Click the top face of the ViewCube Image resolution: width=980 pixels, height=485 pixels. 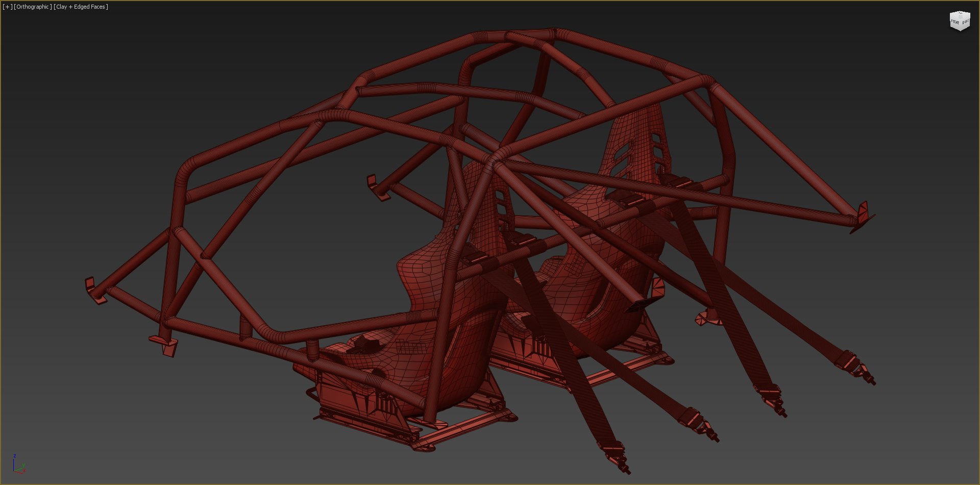[x=959, y=14]
